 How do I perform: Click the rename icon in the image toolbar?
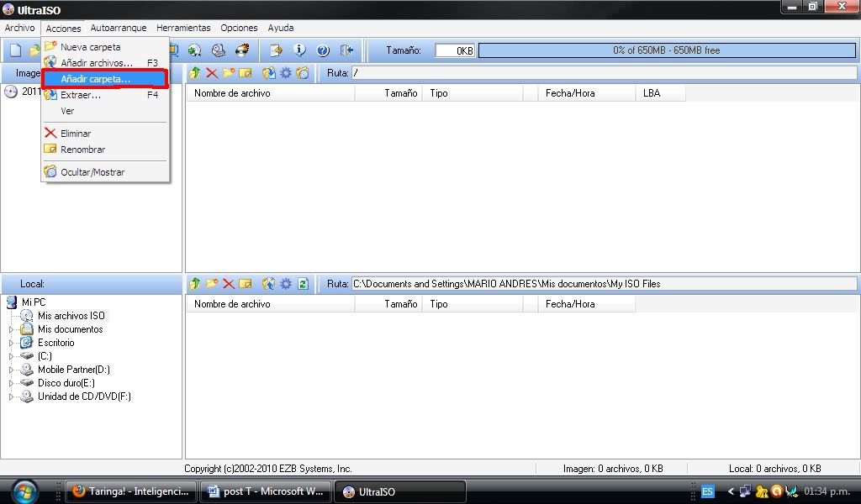(x=246, y=73)
